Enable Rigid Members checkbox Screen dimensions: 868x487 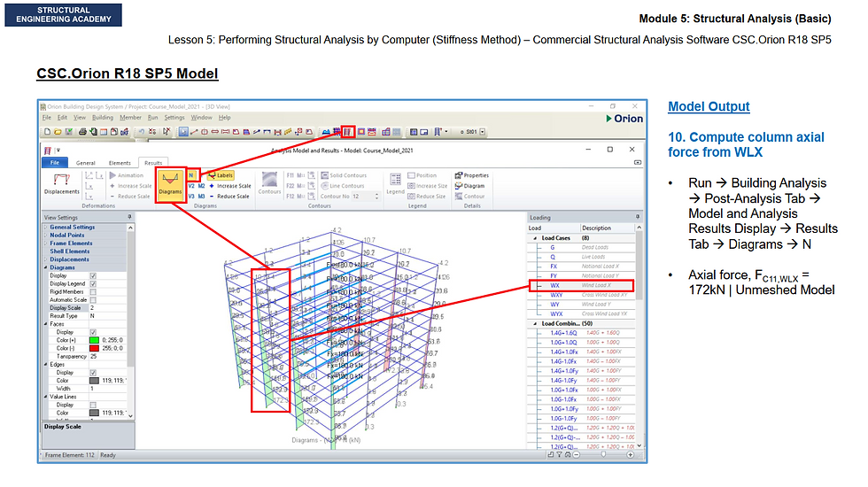pyautogui.click(x=93, y=291)
